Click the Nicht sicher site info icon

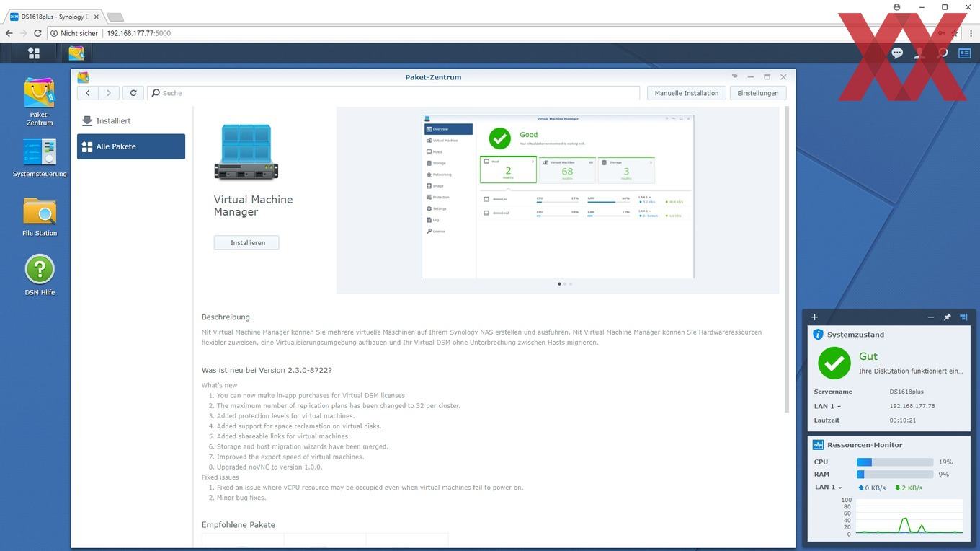point(55,33)
